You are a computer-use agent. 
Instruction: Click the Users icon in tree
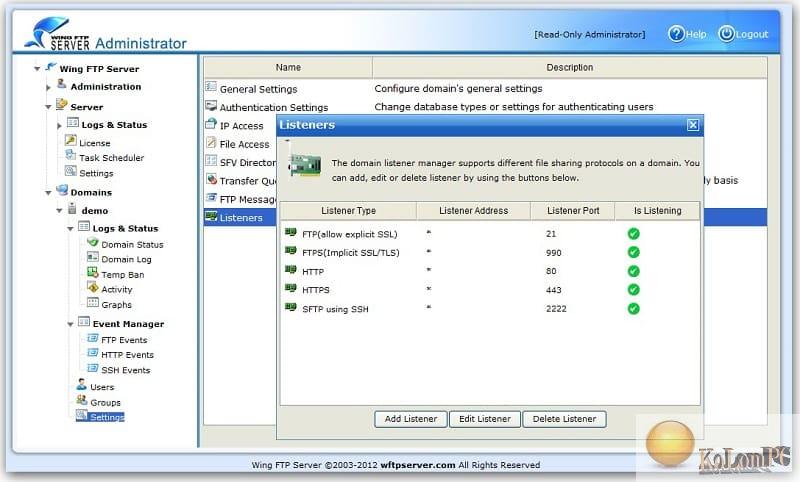pyautogui.click(x=82, y=385)
